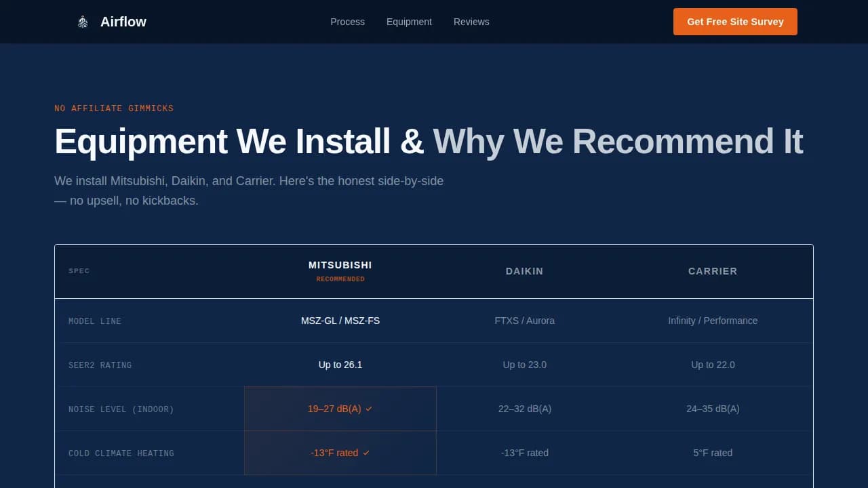Screen dimensions: 868x488
Task: Click the FTXS / Aurora Daikin model cell
Action: coord(524,321)
